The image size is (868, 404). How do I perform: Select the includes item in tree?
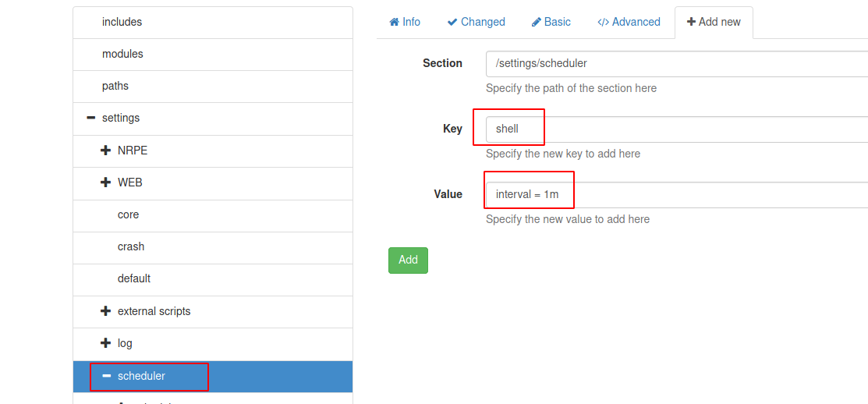pos(122,22)
